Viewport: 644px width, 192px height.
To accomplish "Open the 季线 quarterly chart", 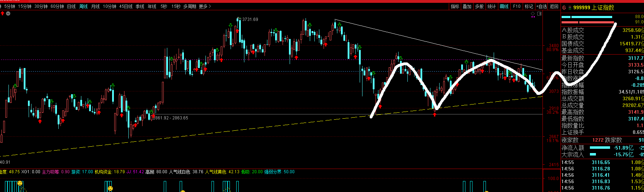I will [140, 6].
